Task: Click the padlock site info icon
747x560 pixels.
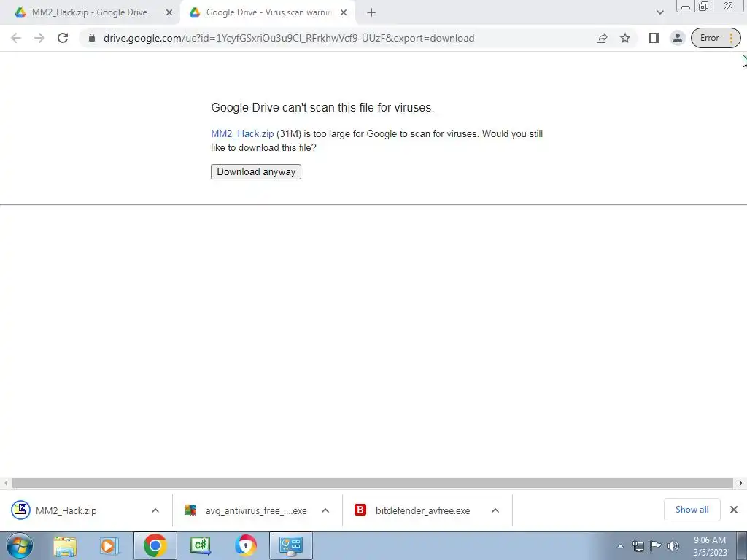Action: pyautogui.click(x=92, y=38)
